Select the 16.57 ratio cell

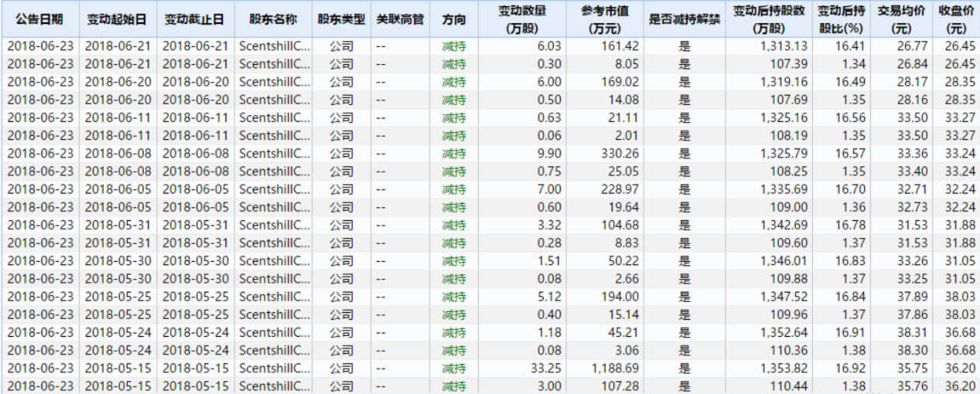coord(841,153)
